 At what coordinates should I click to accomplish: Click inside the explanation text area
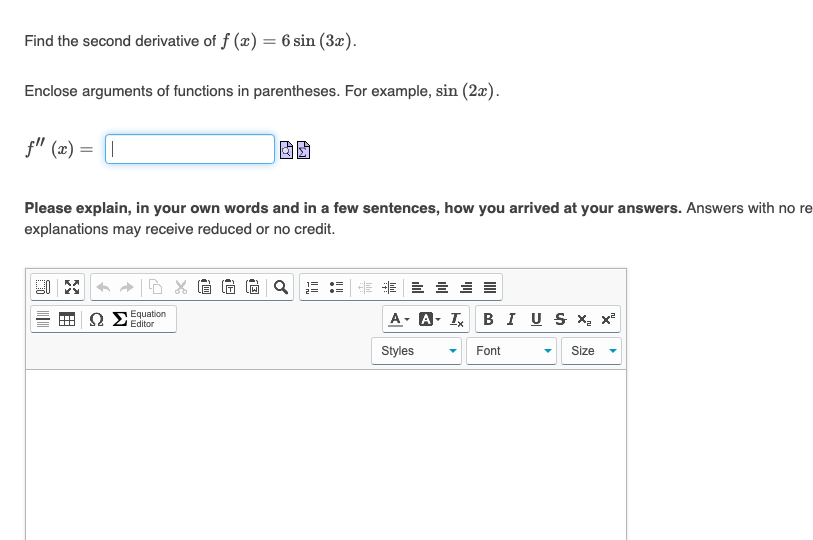tap(326, 454)
